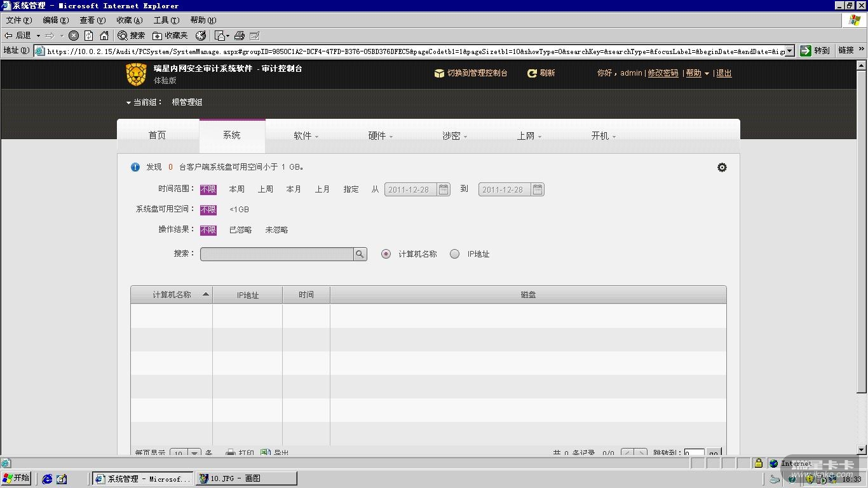Select the 计算机名称 radio button
This screenshot has height=488, width=868.
(x=386, y=254)
